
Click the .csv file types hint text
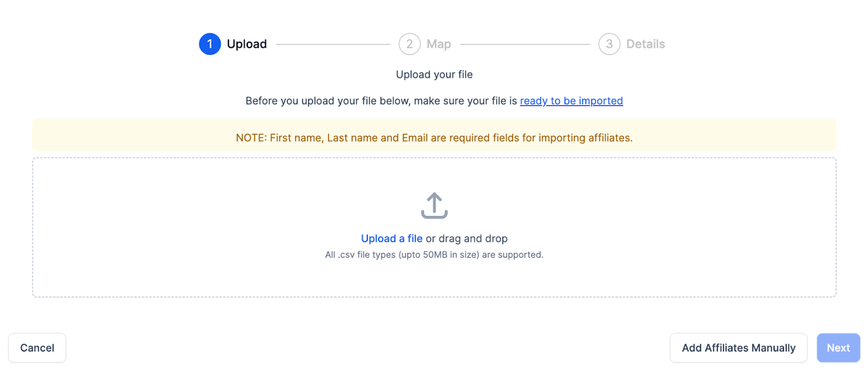click(x=434, y=254)
